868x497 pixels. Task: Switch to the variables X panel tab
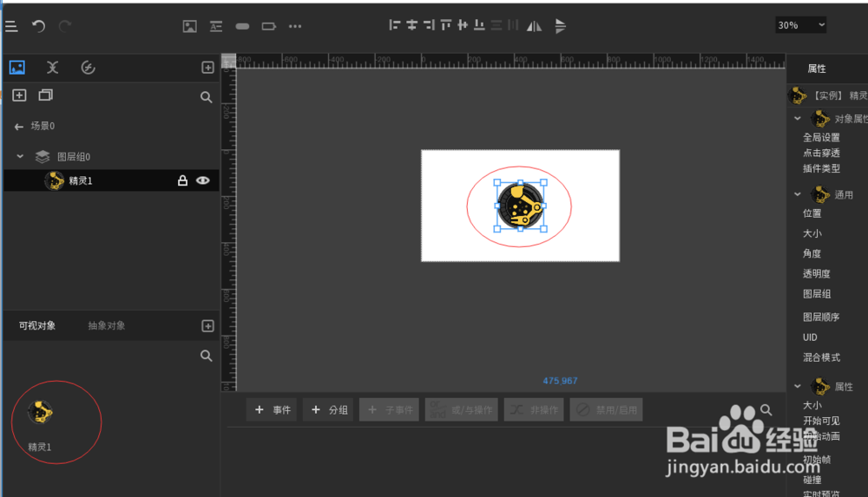pos(53,68)
